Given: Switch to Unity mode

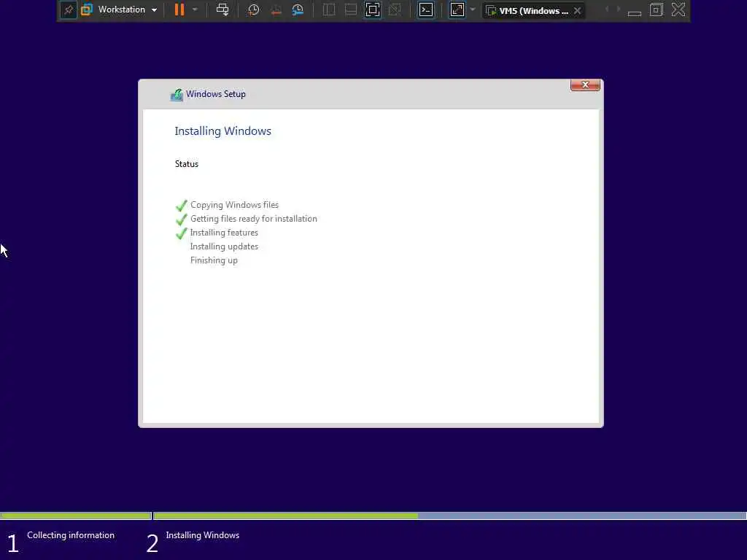Looking at the screenshot, I should tap(395, 9).
